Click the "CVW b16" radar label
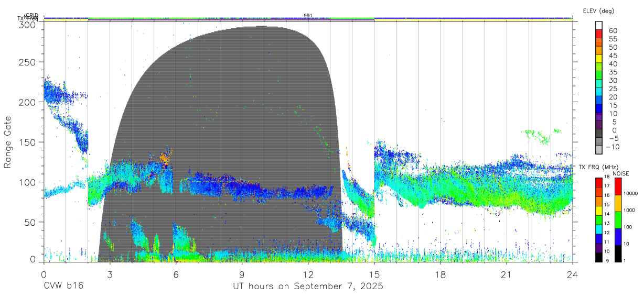The height and width of the screenshot is (297, 644). (63, 287)
